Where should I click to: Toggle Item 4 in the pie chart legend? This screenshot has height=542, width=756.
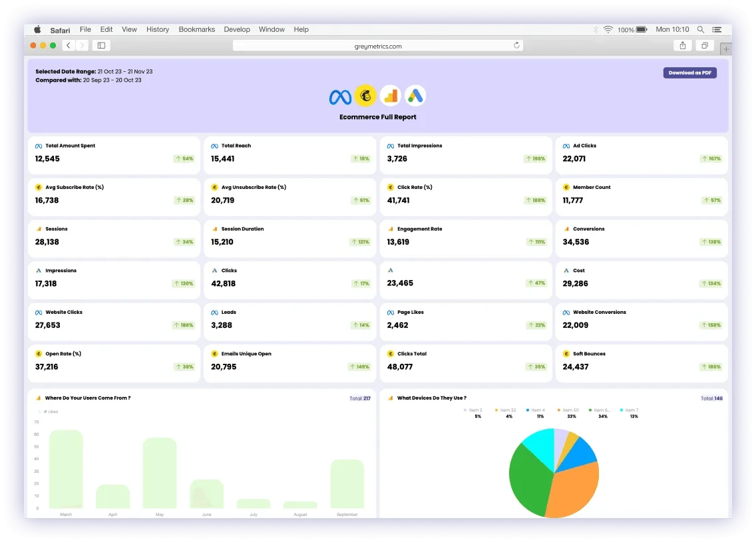pos(538,410)
